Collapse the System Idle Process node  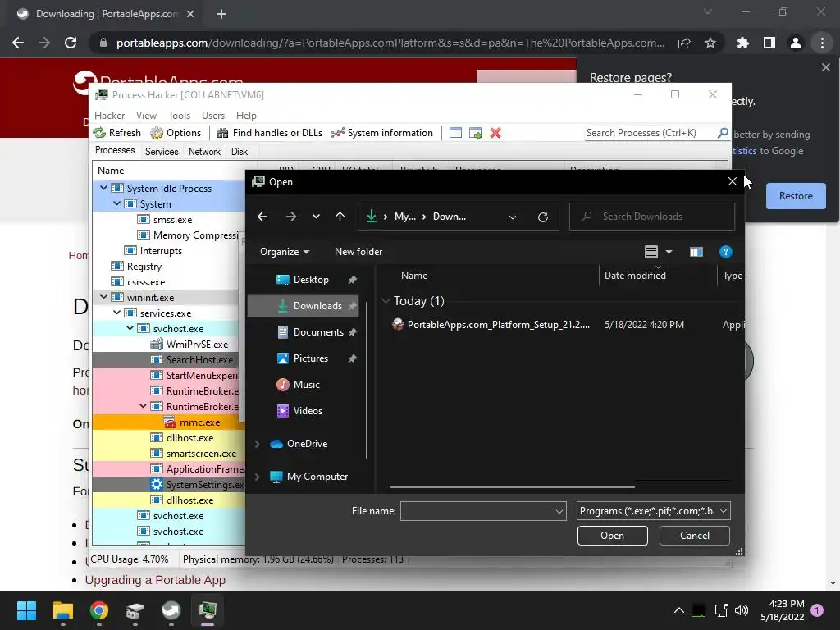(104, 188)
